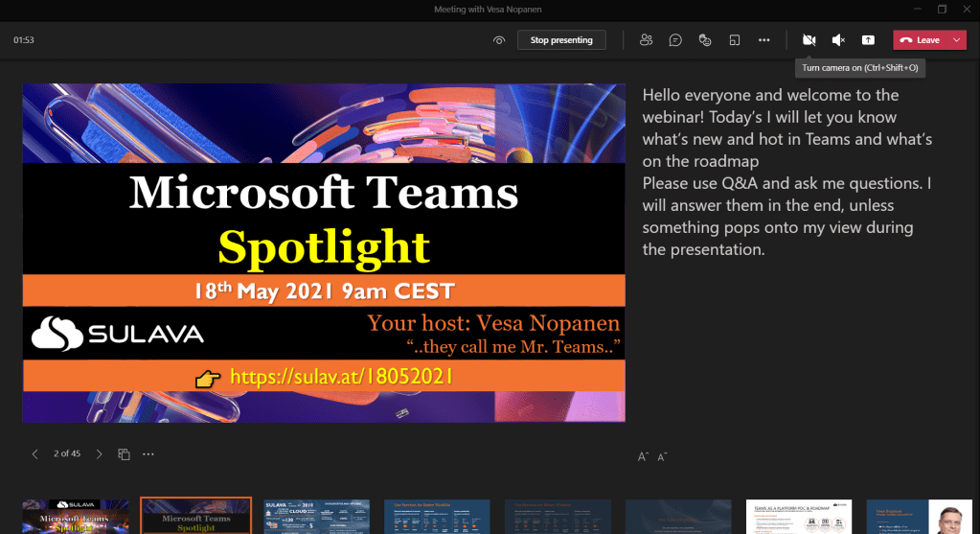Open the meeting chat

(x=675, y=40)
